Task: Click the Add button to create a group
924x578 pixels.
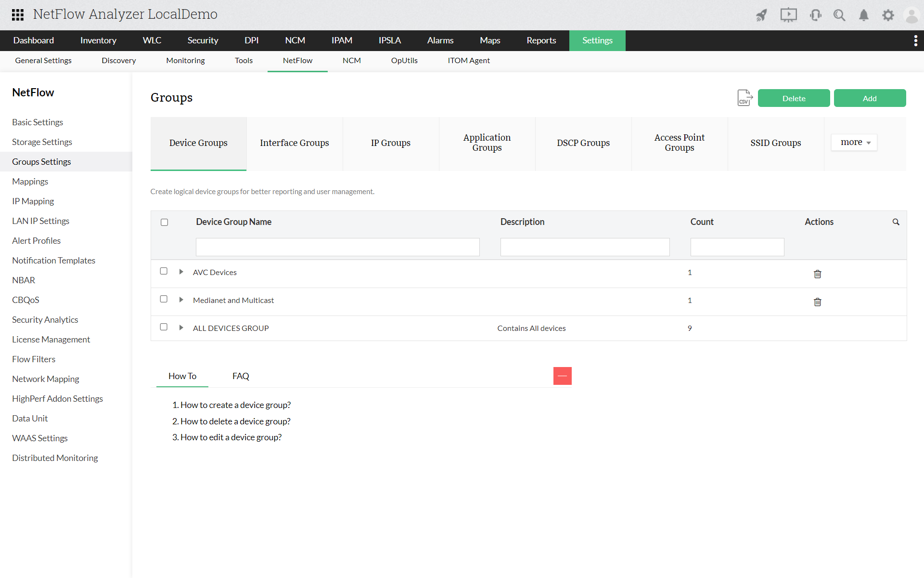Action: tap(869, 97)
